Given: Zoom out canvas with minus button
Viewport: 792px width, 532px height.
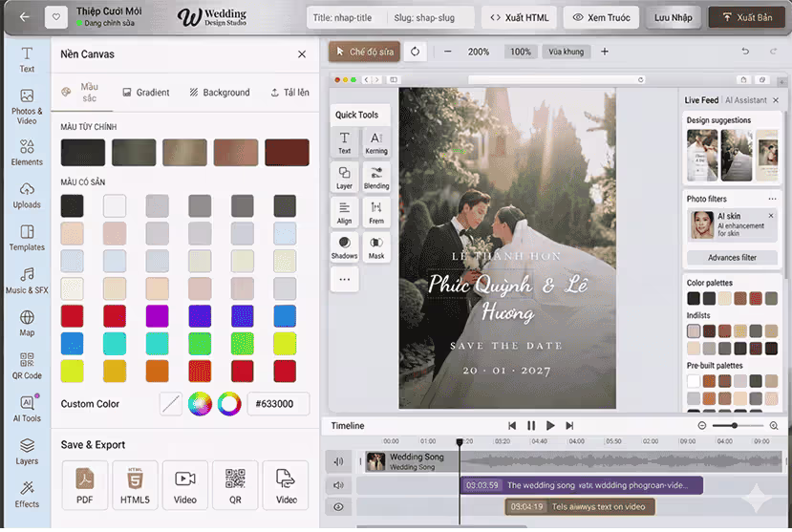Looking at the screenshot, I should coord(447,52).
